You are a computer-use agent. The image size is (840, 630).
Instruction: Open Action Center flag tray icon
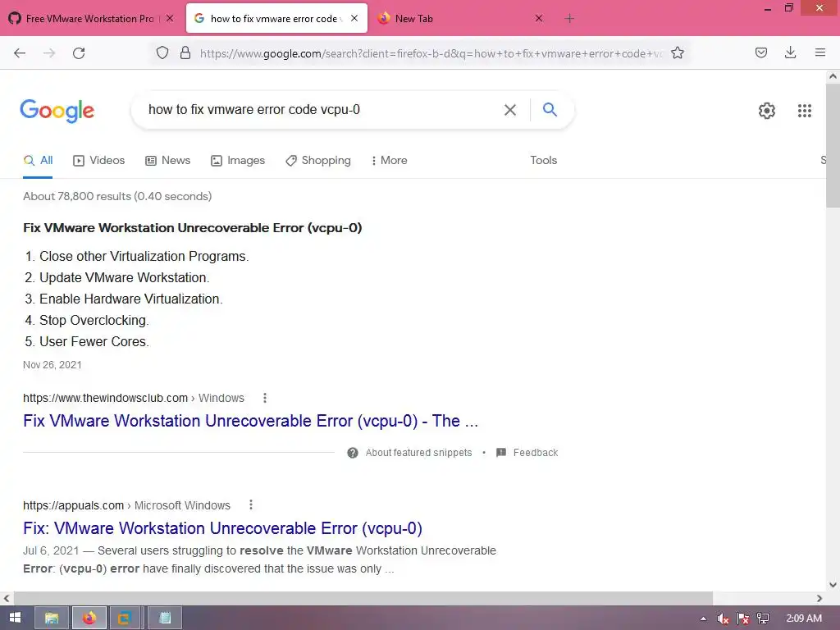tap(743, 619)
